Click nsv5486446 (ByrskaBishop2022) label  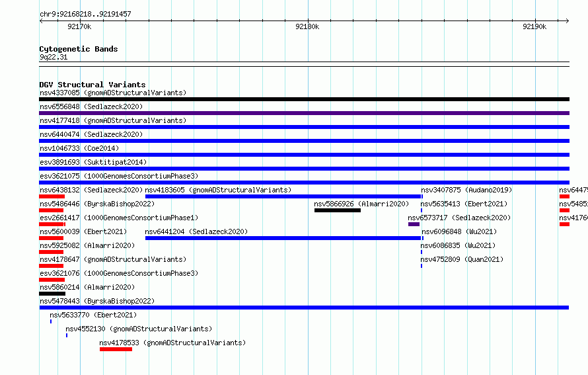[x=97, y=204]
